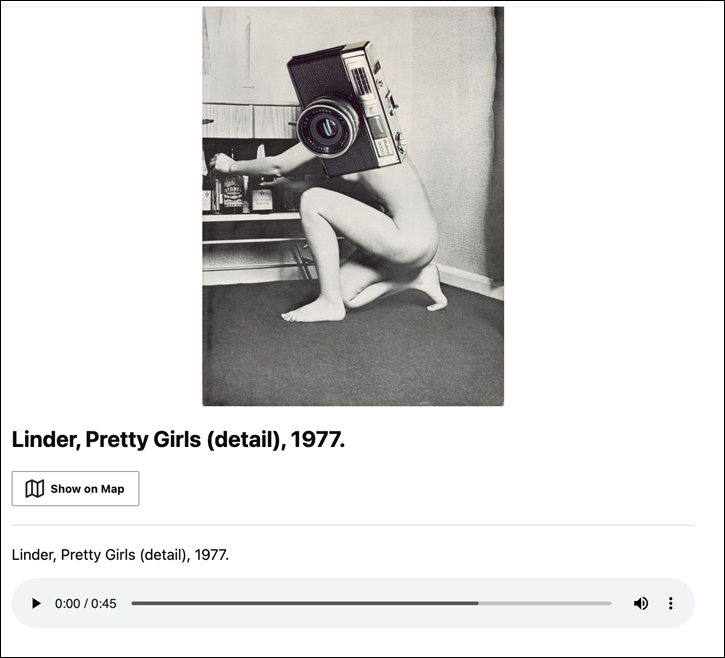This screenshot has width=725, height=658.
Task: Open audio player more options menu
Action: click(670, 603)
